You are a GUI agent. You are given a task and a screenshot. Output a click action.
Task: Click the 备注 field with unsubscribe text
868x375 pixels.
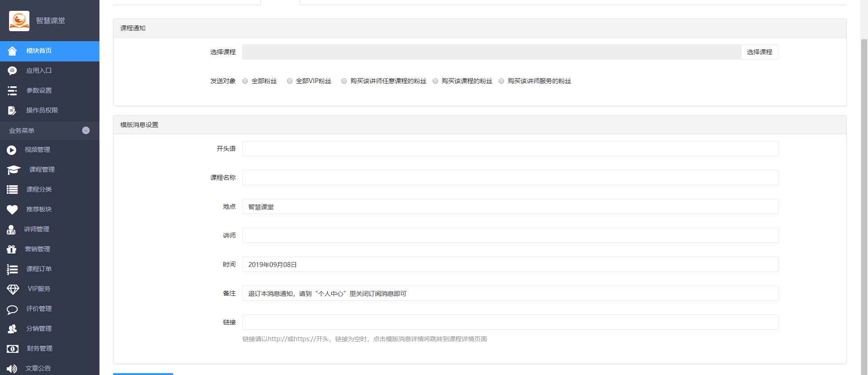[x=510, y=293]
